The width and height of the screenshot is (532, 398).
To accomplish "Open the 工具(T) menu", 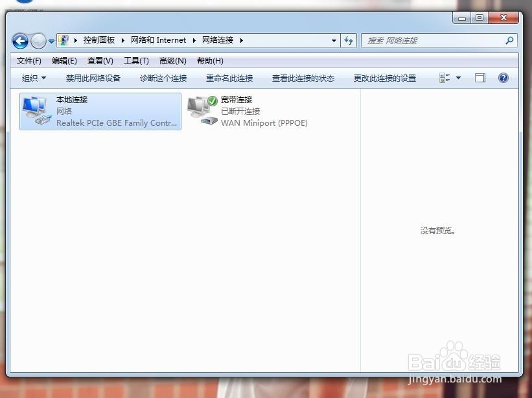I will [x=135, y=60].
